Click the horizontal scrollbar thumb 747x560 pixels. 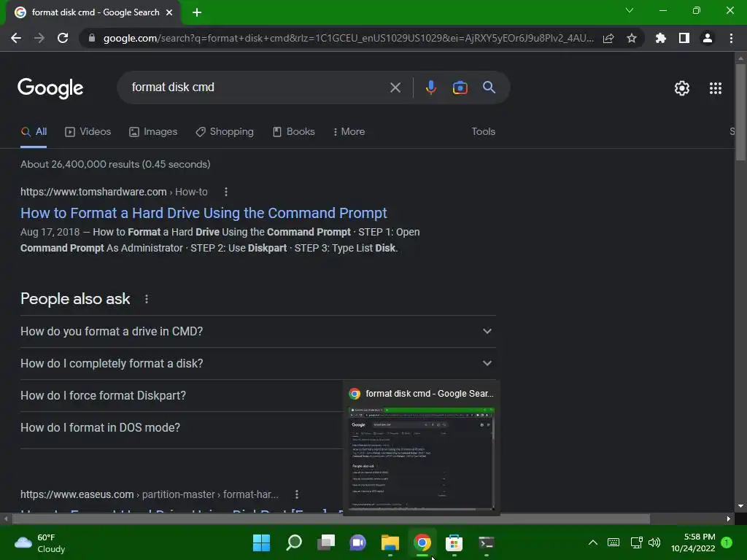point(331,518)
